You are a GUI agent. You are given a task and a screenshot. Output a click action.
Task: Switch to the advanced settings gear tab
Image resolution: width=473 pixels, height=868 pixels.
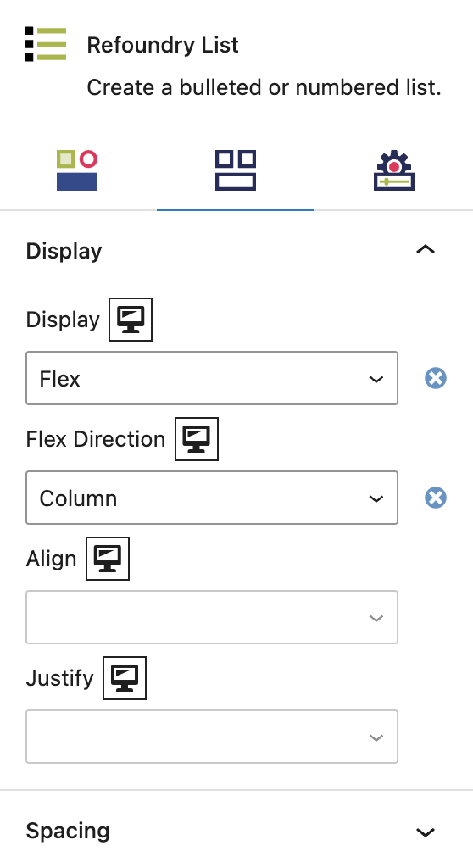point(394,170)
